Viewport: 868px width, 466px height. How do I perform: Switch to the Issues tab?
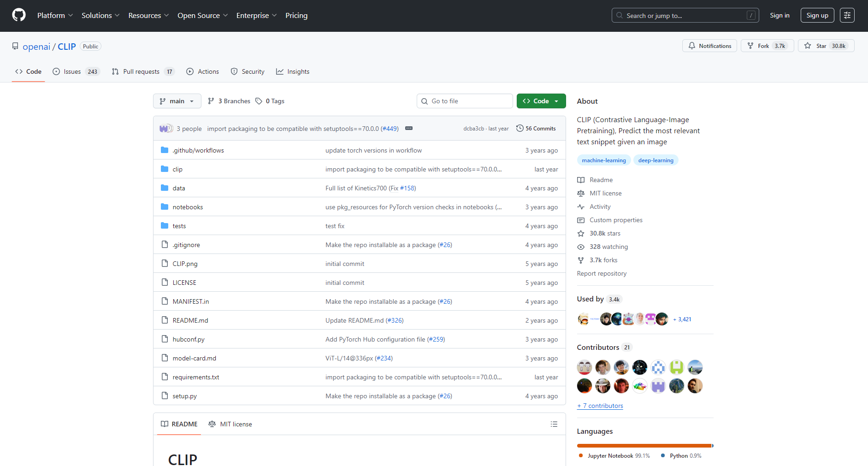77,71
